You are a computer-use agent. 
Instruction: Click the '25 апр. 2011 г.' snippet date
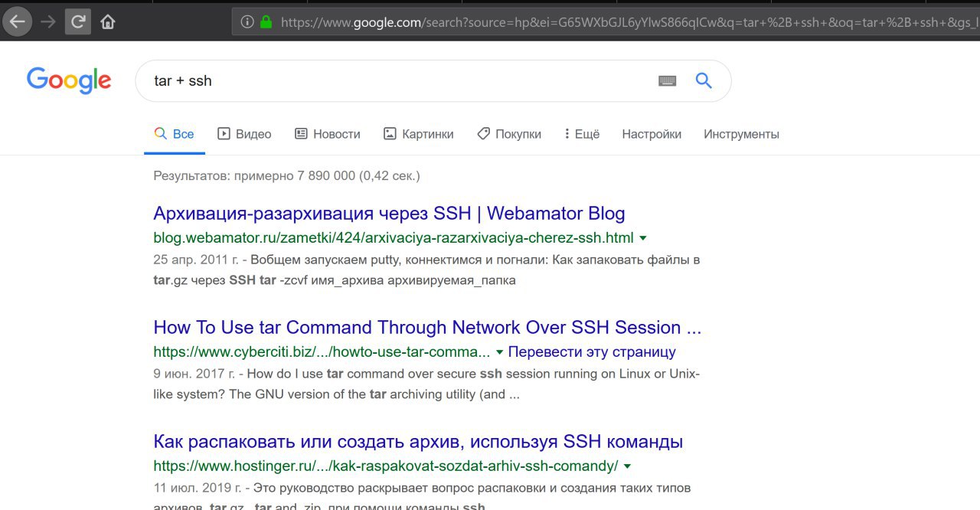[x=195, y=260]
